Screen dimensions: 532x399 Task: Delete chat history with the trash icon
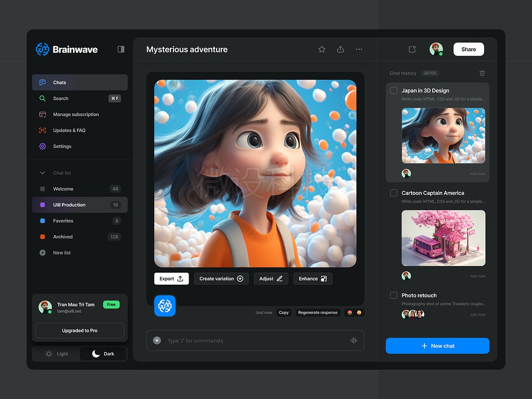point(482,73)
